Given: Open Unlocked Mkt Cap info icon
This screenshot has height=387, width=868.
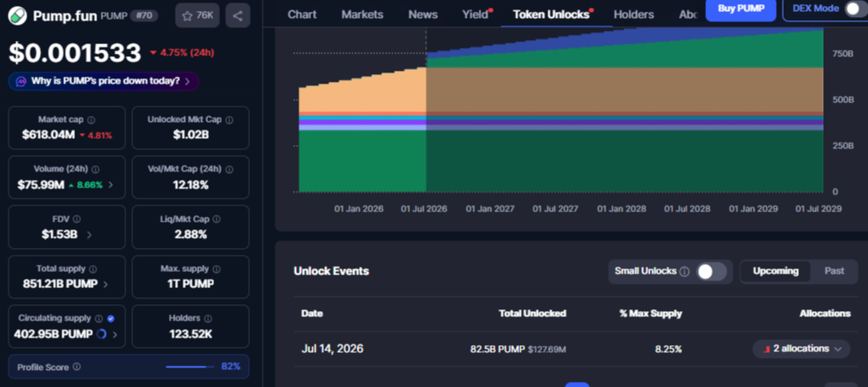Looking at the screenshot, I should click(x=229, y=119).
